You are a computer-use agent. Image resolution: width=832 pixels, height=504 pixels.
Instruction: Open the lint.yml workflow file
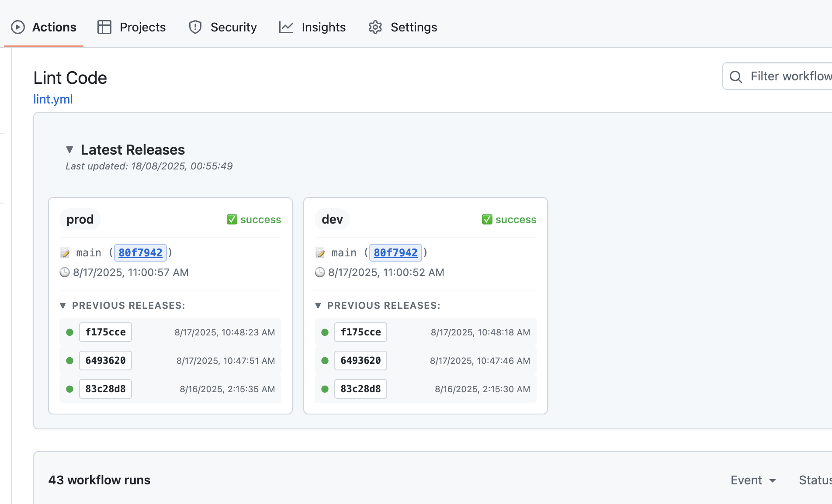pos(53,99)
